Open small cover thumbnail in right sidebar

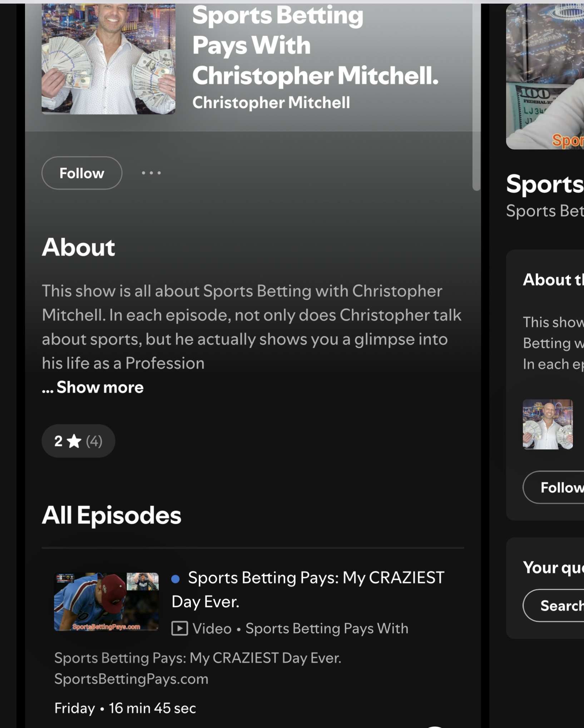(548, 424)
